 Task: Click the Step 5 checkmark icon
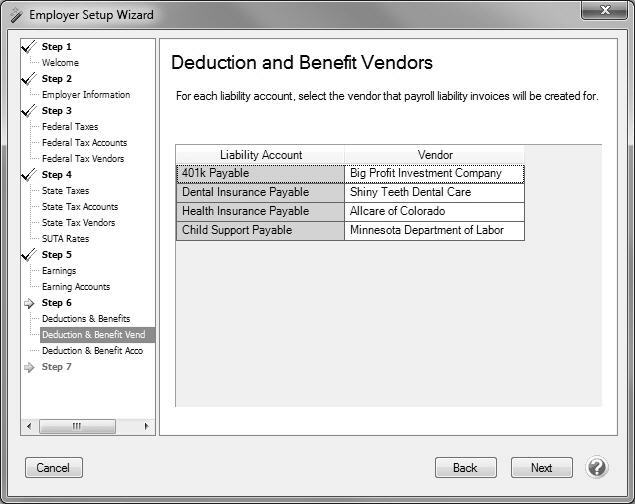click(x=28, y=254)
